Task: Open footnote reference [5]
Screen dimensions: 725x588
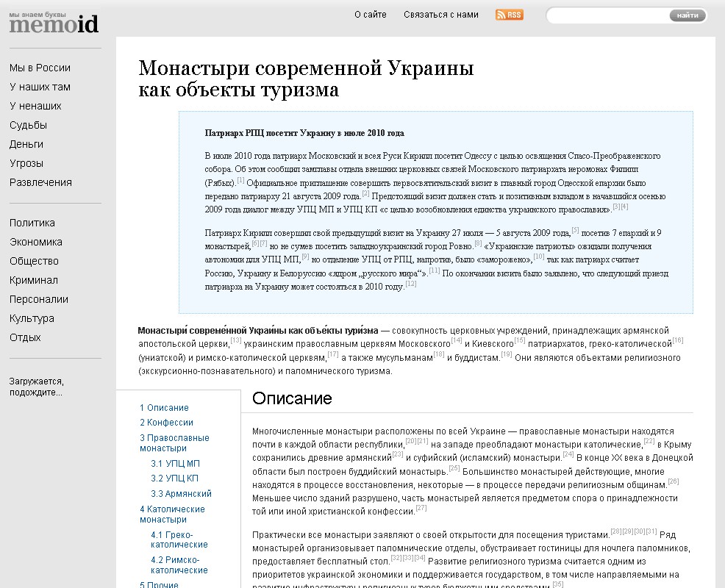Action: [575, 230]
